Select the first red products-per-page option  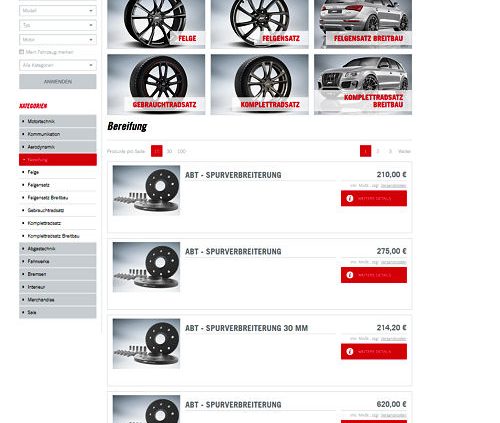pyautogui.click(x=157, y=151)
